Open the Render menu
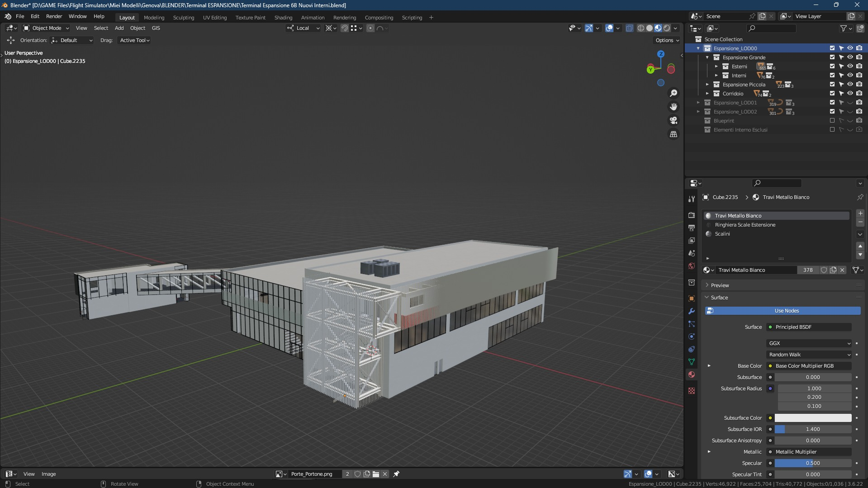 54,16
